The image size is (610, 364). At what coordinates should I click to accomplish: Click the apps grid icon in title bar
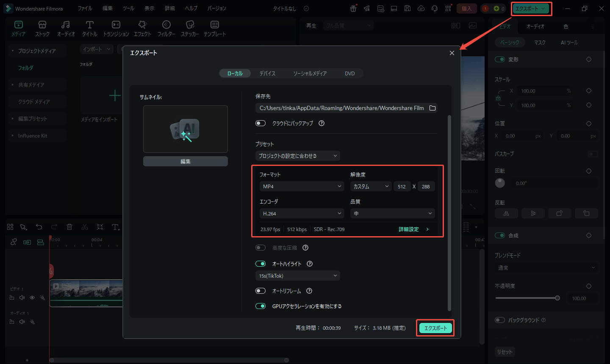point(448,8)
